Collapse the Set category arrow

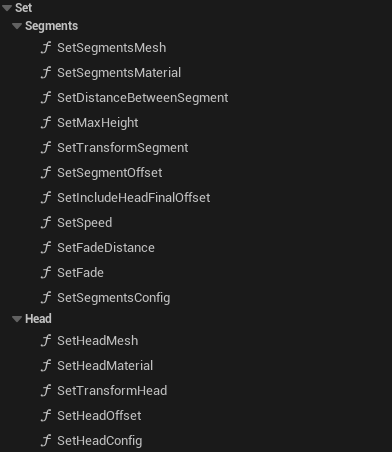pos(7,8)
